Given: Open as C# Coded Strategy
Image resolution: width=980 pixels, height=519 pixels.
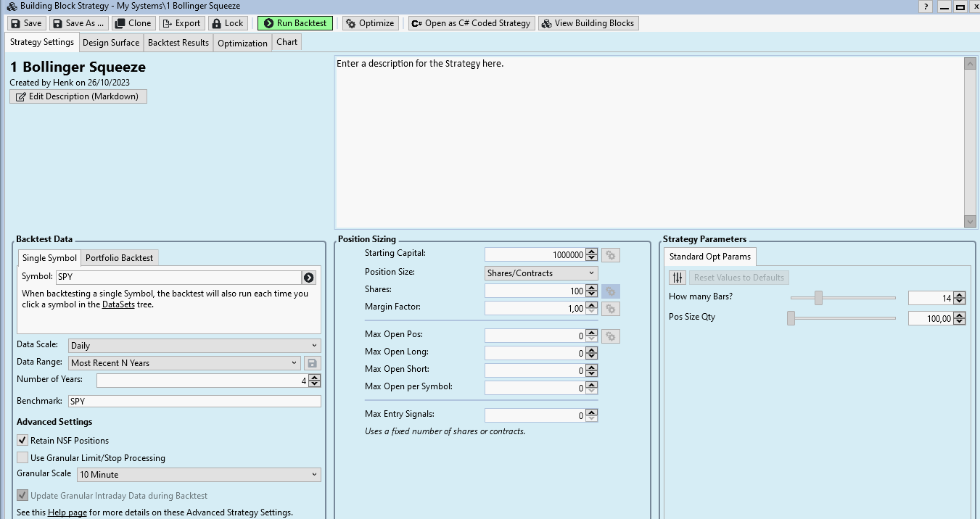Looking at the screenshot, I should pyautogui.click(x=471, y=23).
